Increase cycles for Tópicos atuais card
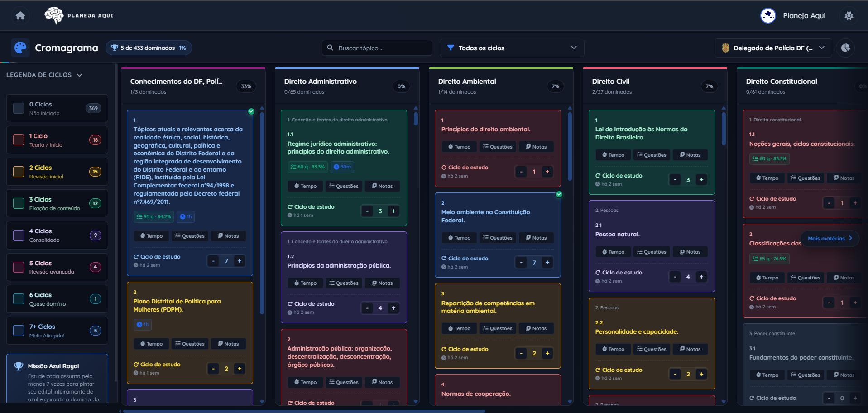 point(240,261)
